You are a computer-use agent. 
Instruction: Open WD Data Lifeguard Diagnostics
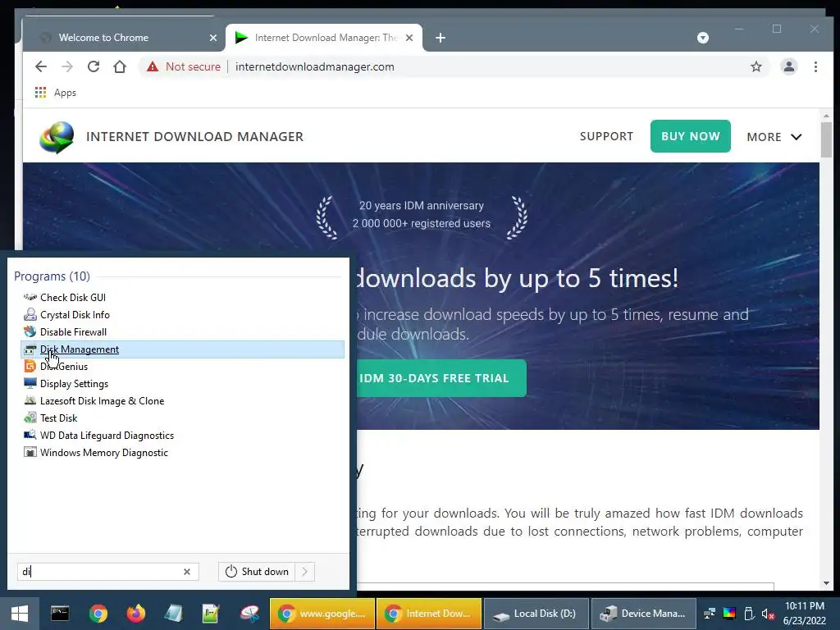107,435
